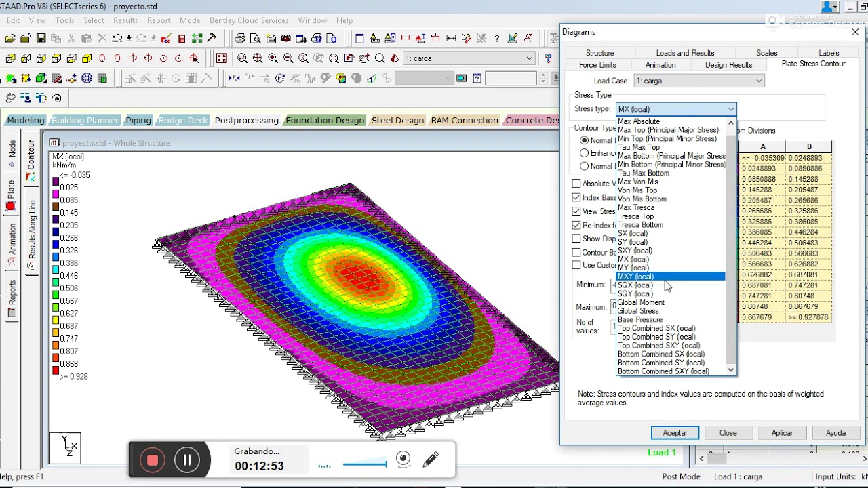Enable the Absolute Values checkbox
The height and width of the screenshot is (488, 868).
pos(576,184)
